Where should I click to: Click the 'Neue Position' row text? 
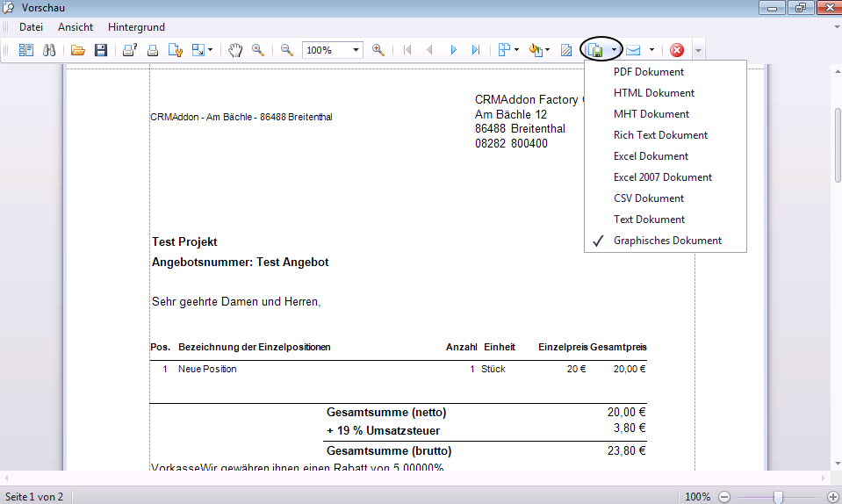(207, 370)
